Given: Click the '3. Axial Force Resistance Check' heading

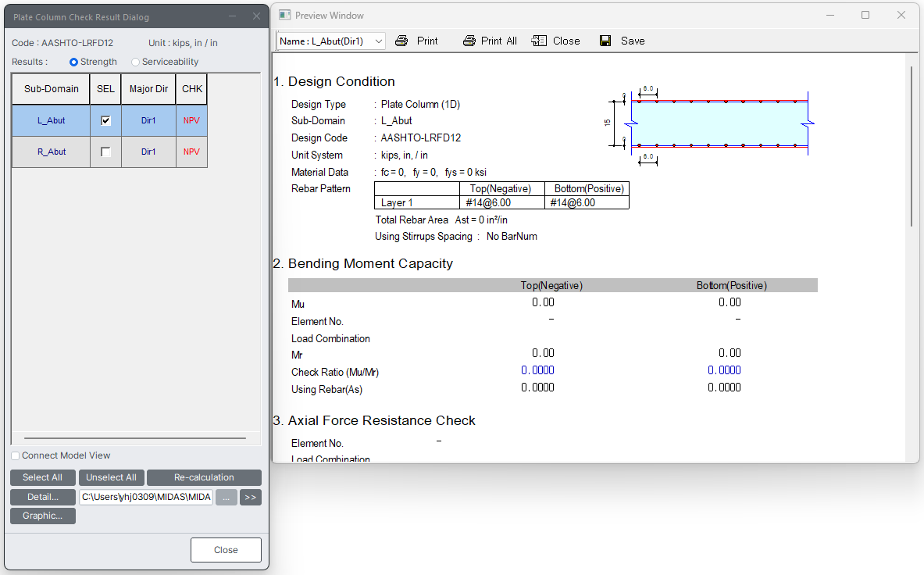Looking at the screenshot, I should 374,420.
